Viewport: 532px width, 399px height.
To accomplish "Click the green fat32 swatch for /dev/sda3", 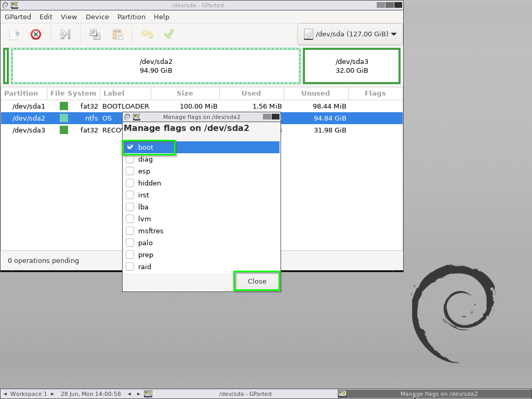I will coord(64,130).
